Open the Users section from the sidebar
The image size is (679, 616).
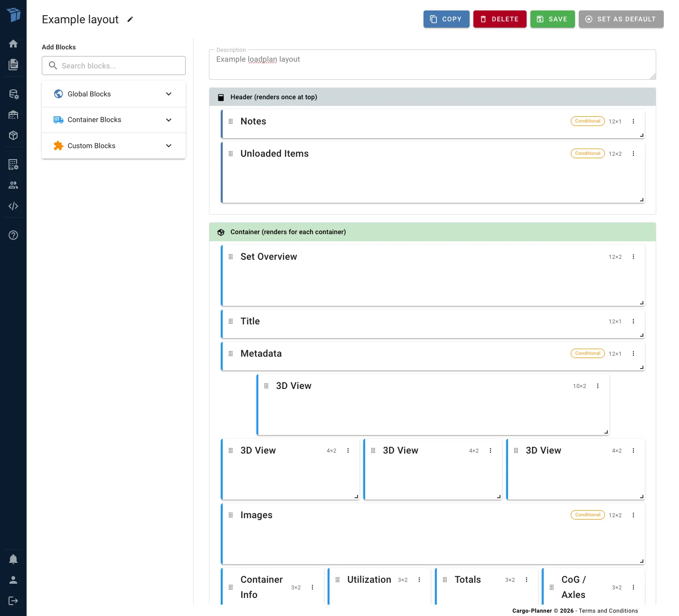coord(13,185)
